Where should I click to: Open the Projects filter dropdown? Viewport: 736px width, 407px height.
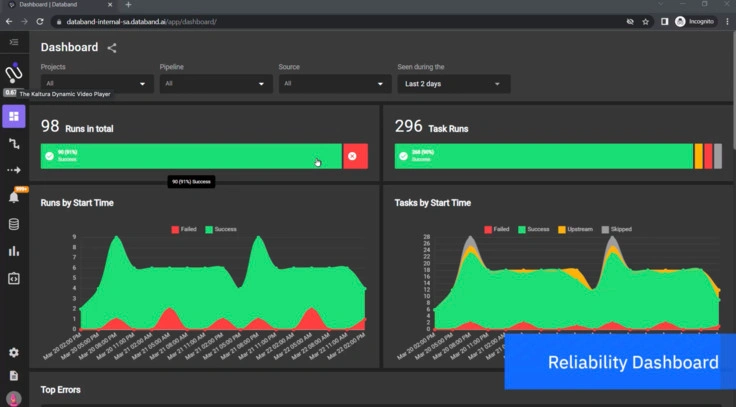[97, 84]
